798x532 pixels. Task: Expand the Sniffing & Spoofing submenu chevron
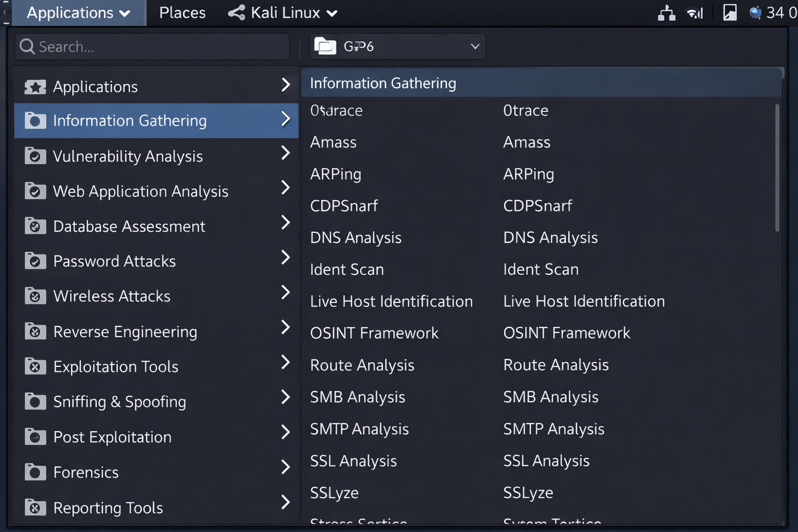286,397
